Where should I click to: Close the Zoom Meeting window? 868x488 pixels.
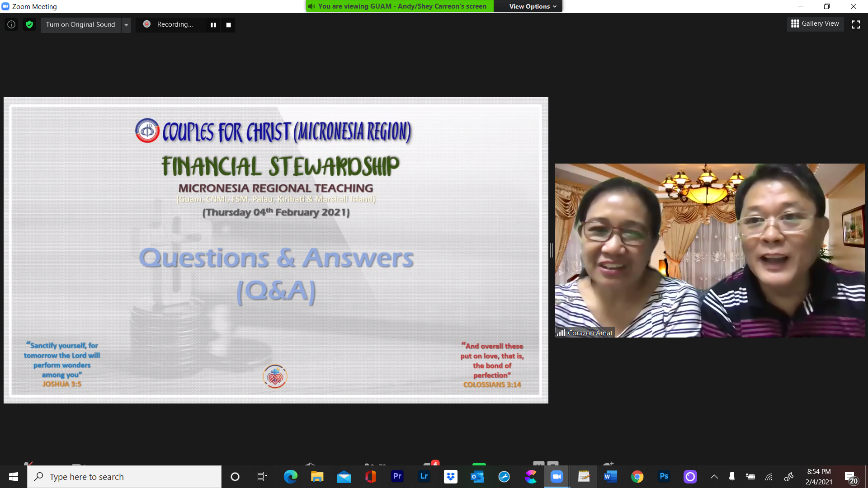(854, 6)
